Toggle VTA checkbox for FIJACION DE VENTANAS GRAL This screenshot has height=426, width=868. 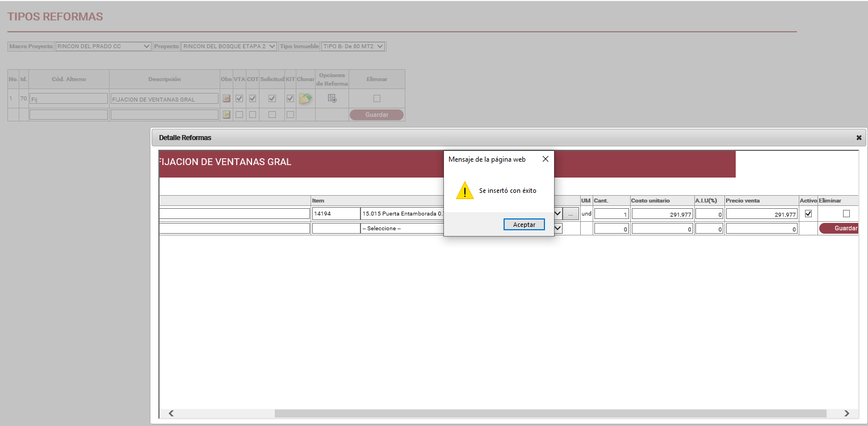point(239,99)
